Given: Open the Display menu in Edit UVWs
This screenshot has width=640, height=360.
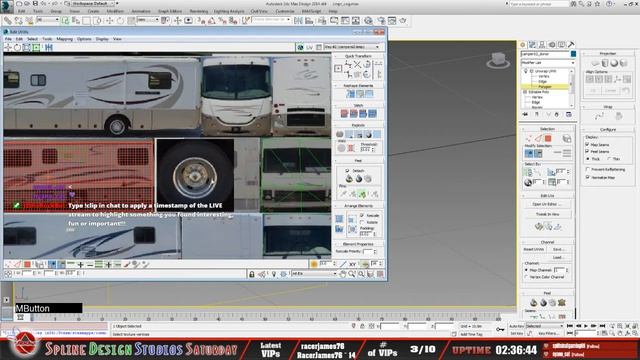Looking at the screenshot, I should point(102,39).
